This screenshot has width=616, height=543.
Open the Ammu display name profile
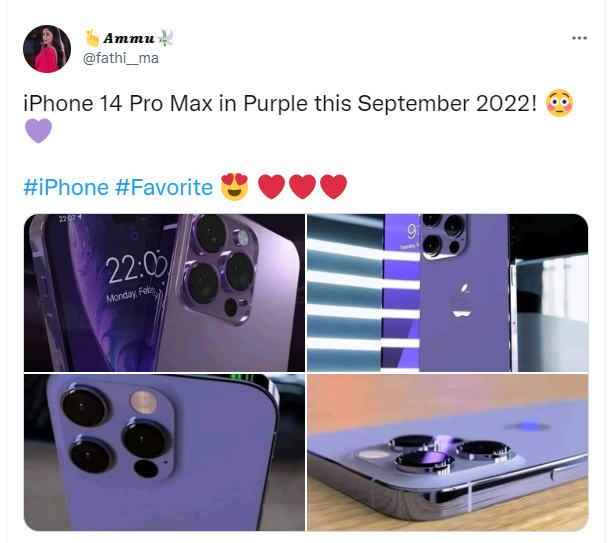pyautogui.click(x=129, y=38)
